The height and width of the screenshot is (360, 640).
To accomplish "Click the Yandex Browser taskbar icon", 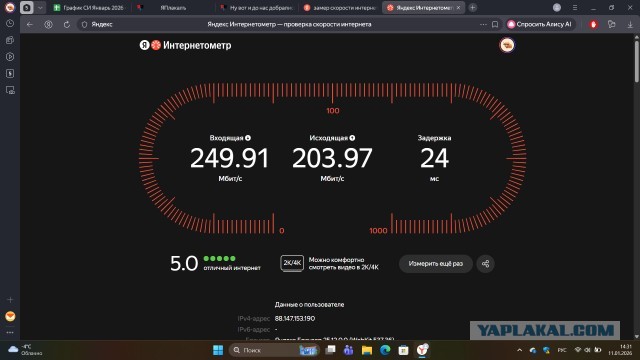I will 422,350.
